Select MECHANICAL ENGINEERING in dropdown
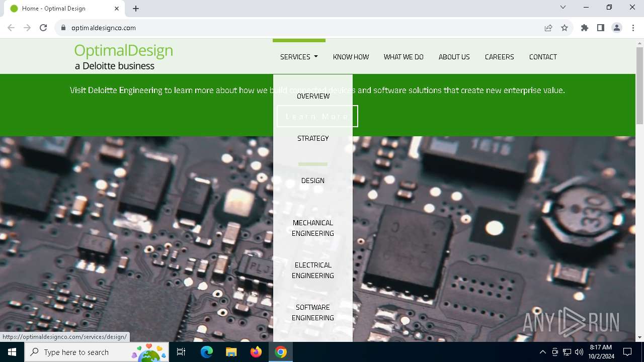Viewport: 644px width, 362px height. [x=313, y=228]
